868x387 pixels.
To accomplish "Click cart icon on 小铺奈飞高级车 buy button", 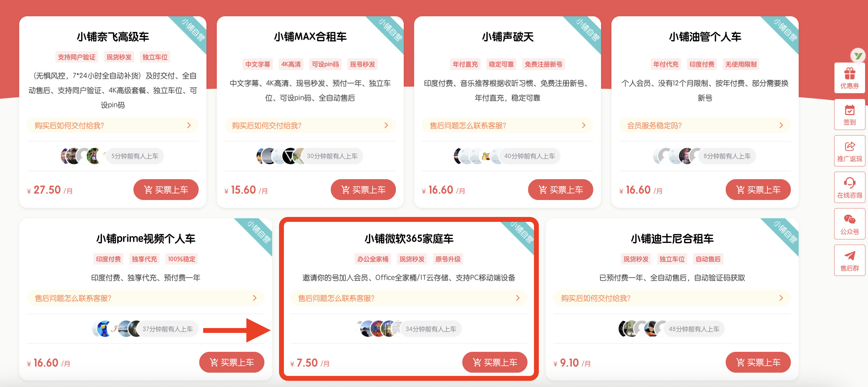I will tap(148, 190).
